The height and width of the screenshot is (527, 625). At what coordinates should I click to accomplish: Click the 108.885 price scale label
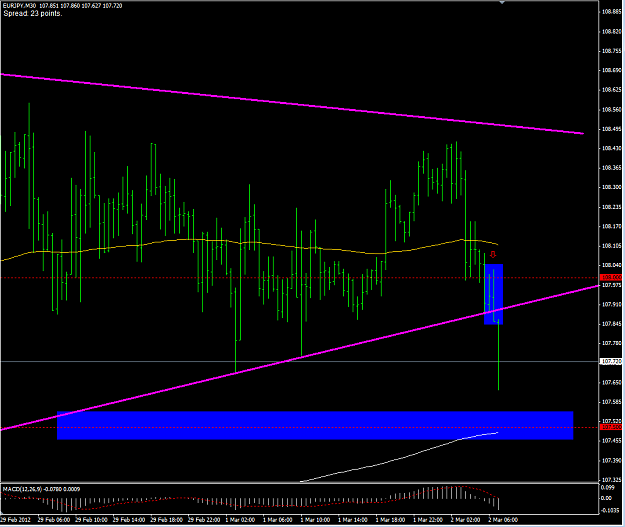(611, 12)
